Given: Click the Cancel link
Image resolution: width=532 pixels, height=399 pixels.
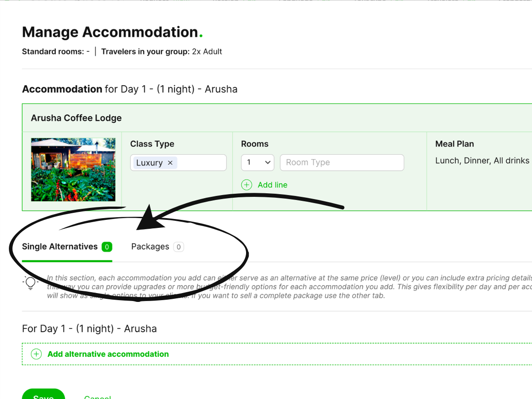Looking at the screenshot, I should [98, 397].
